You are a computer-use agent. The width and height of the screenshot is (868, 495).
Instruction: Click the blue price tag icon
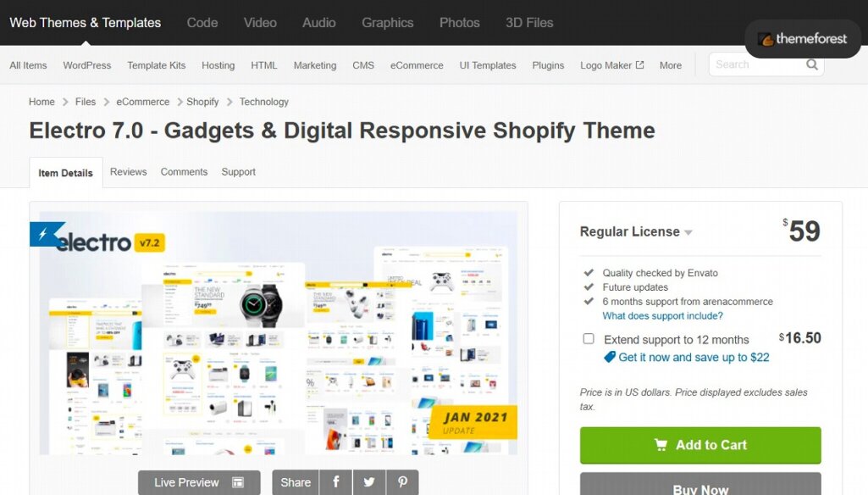[609, 357]
